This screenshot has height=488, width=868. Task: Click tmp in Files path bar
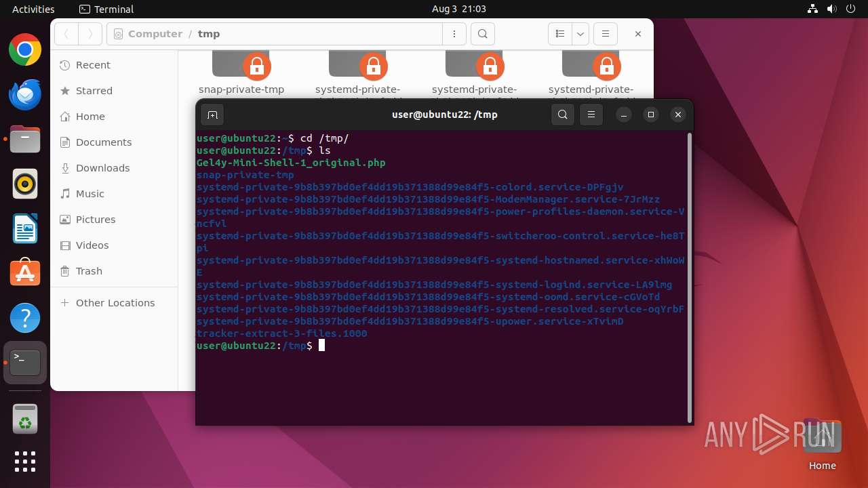(x=209, y=34)
